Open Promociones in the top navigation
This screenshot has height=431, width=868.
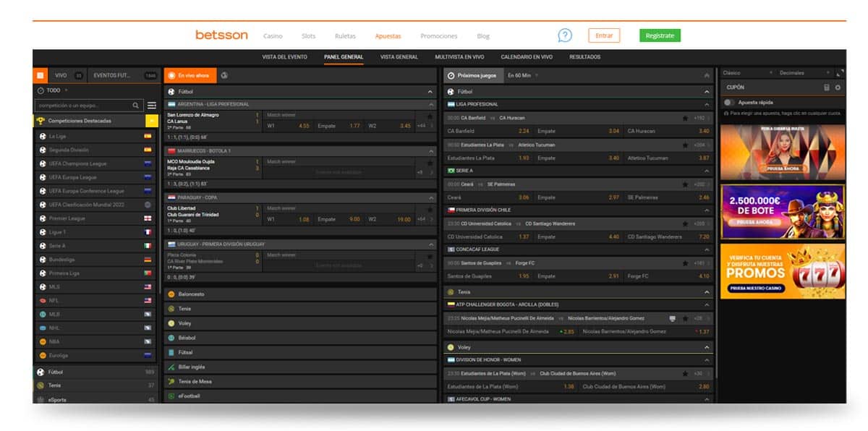438,36
